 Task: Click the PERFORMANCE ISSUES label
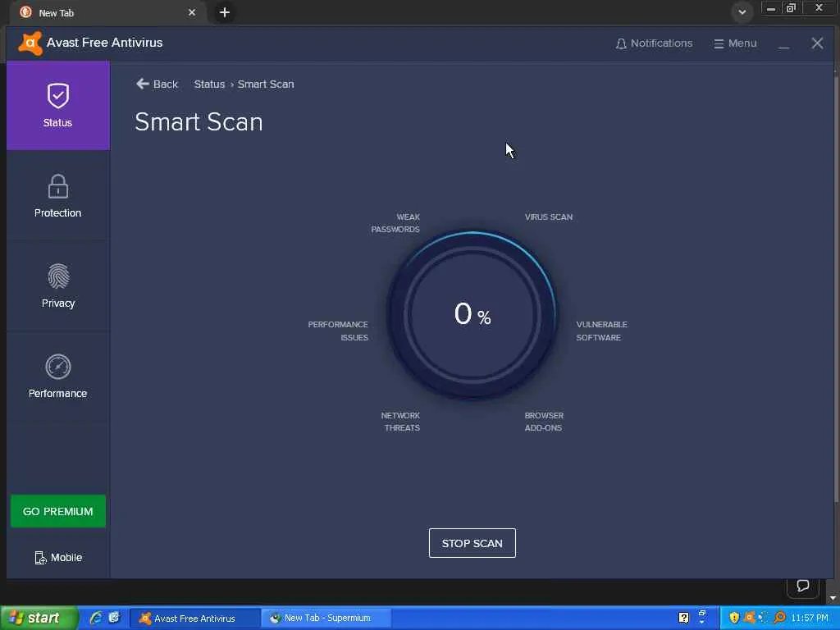[338, 331]
